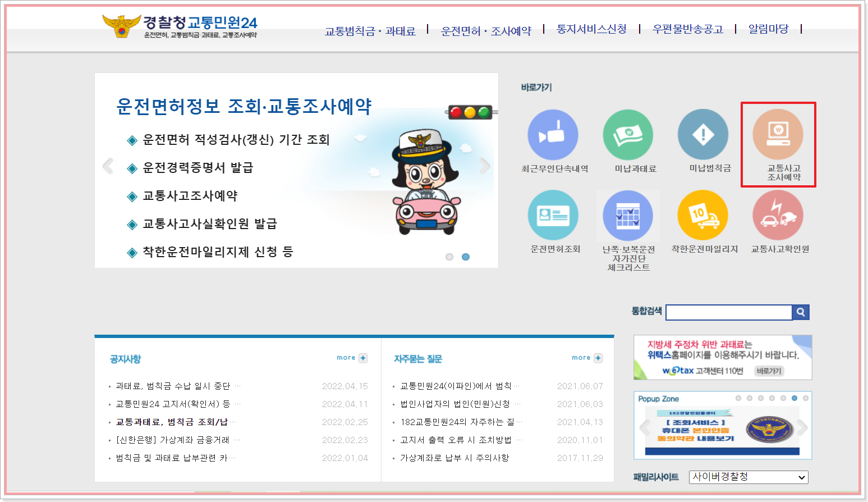The height and width of the screenshot is (502, 868).
Task: Select the 미납과태료 shortcut icon
Action: point(628,135)
